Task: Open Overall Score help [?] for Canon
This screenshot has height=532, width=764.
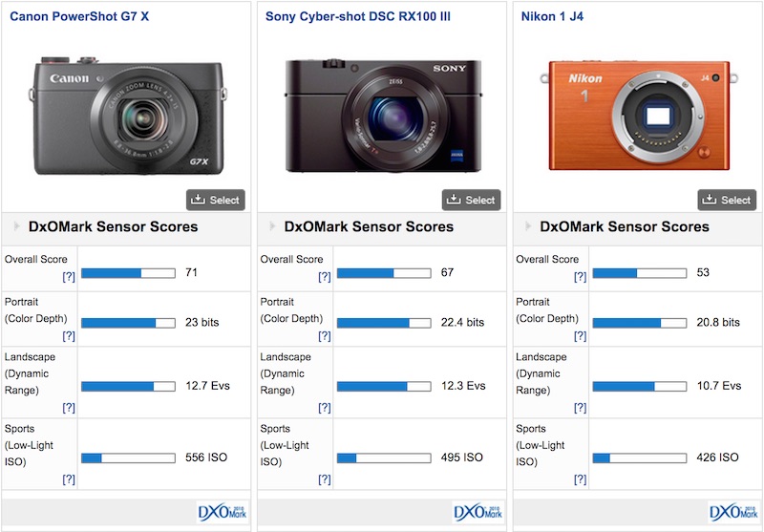Action: 69,277
